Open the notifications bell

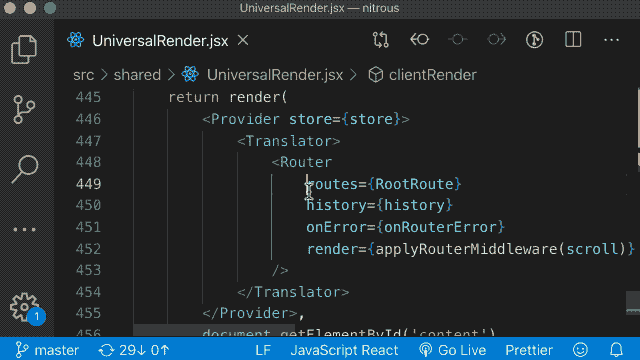pyautogui.click(x=616, y=350)
